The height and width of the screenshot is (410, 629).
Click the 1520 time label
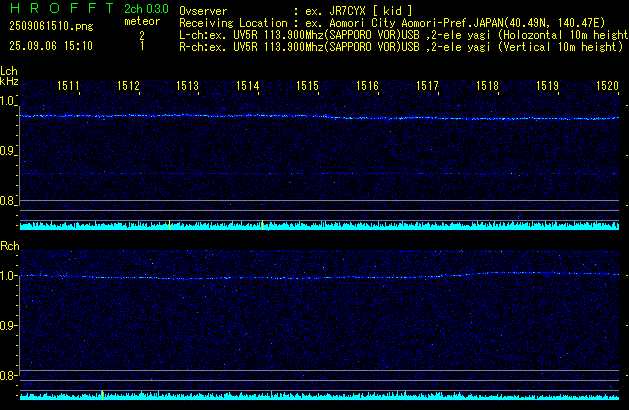coord(607,86)
